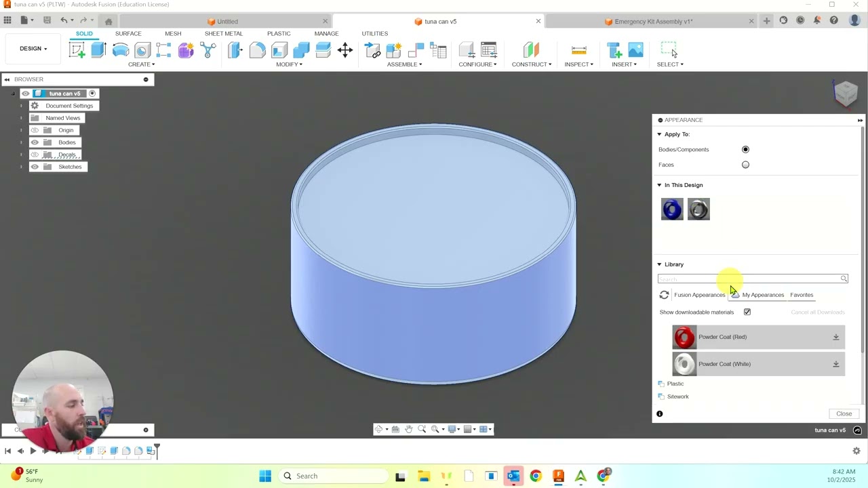Click the Pan hand icon in navigation bar
Viewport: 868px width, 488px height.
(409, 429)
